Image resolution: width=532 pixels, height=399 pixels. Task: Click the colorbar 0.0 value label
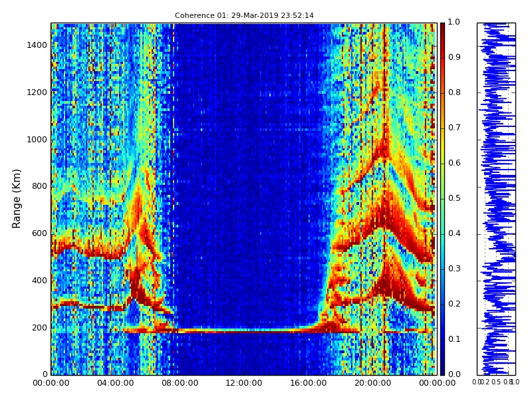point(454,374)
